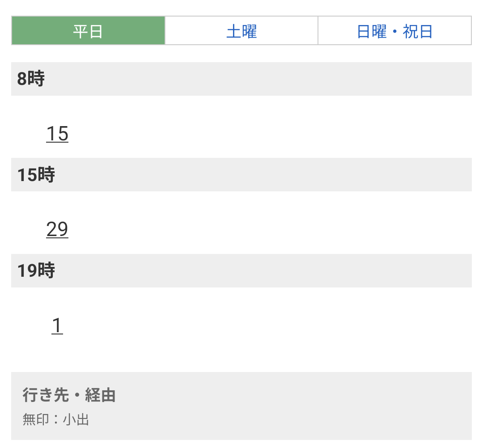The height and width of the screenshot is (448, 483).
Task: Click the 8時 hour header row
Action: pyautogui.click(x=241, y=79)
